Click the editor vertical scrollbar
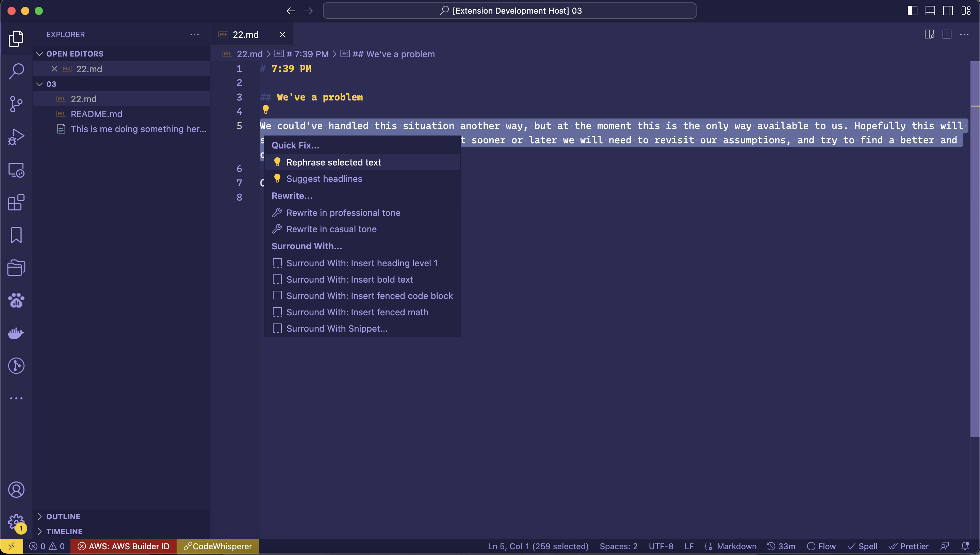Image resolution: width=980 pixels, height=555 pixels. click(974, 249)
